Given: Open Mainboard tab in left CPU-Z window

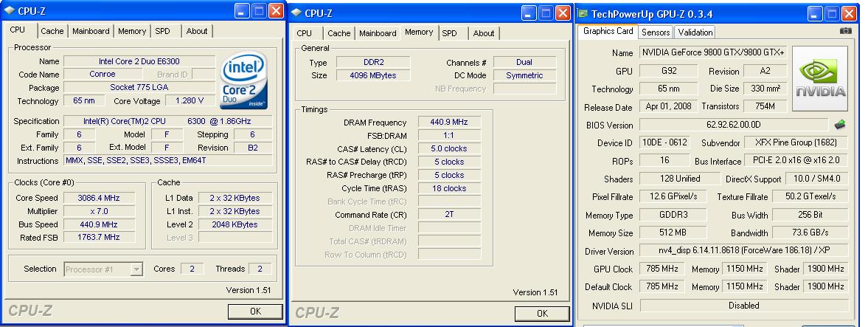Looking at the screenshot, I should 91,31.
